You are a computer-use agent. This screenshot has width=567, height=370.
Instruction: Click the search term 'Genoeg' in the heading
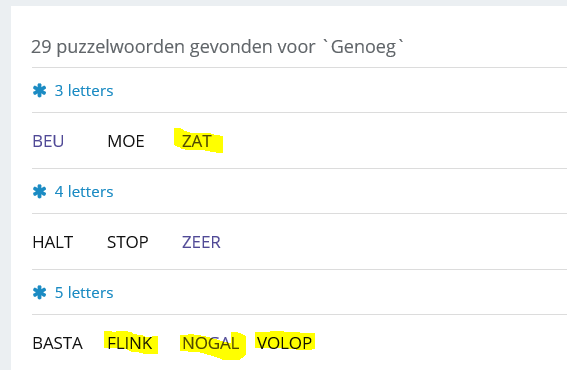click(363, 47)
